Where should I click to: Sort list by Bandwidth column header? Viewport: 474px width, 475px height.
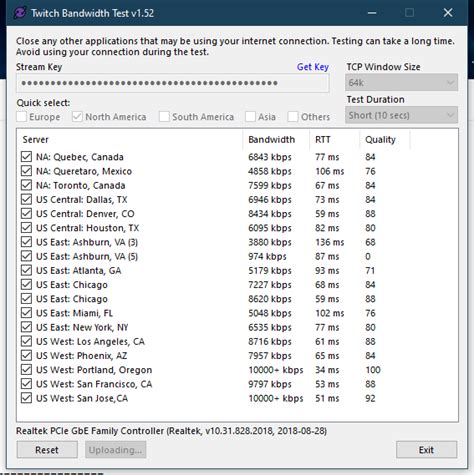coord(276,139)
